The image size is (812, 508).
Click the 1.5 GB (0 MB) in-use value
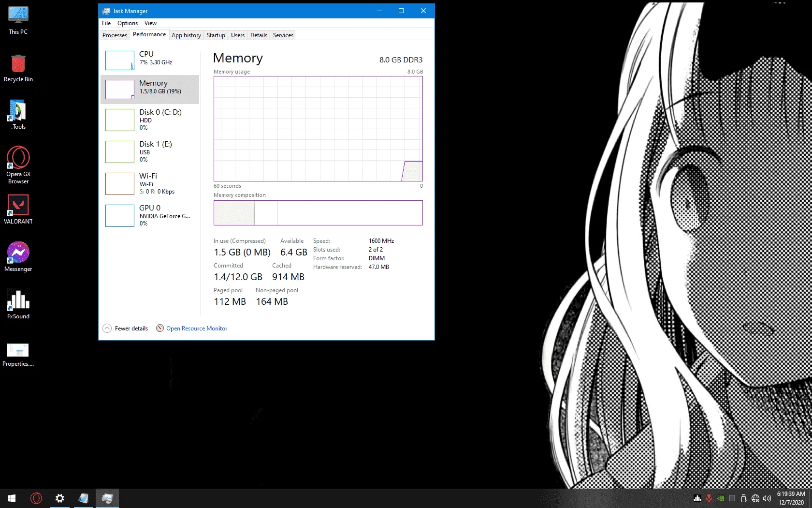coord(242,252)
